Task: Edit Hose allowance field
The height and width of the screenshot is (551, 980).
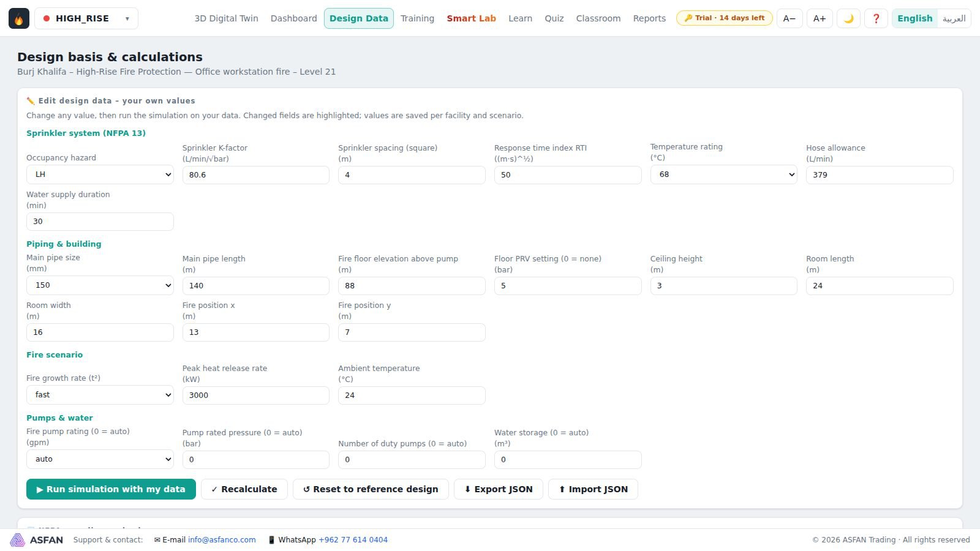Action: (x=880, y=175)
